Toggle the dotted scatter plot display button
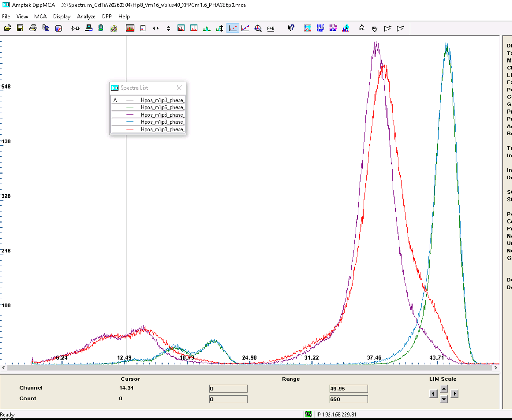The height and width of the screenshot is (420, 512). coord(232,28)
